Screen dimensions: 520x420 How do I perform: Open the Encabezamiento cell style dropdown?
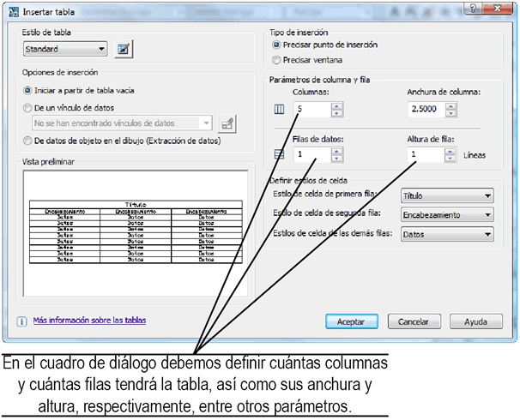click(x=447, y=215)
